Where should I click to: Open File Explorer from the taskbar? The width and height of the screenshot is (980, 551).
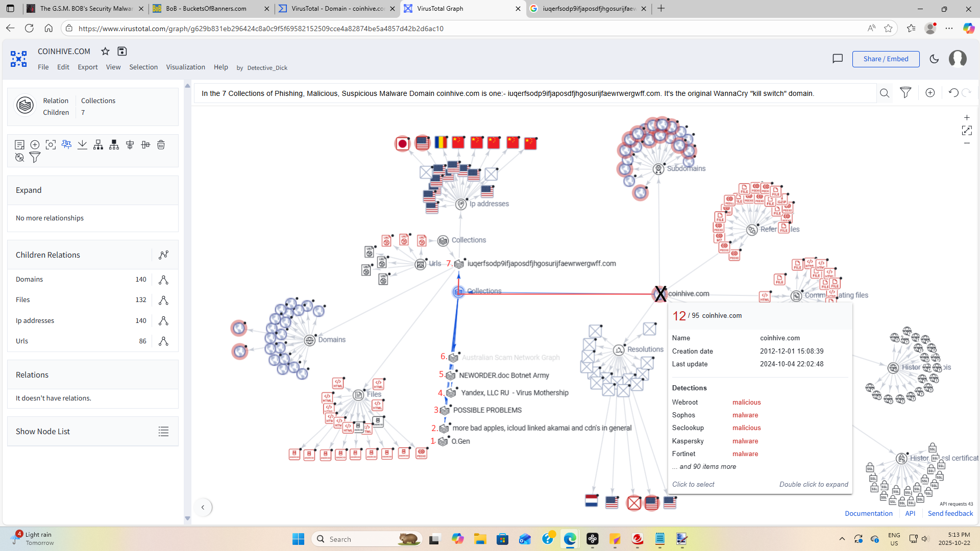[480, 539]
